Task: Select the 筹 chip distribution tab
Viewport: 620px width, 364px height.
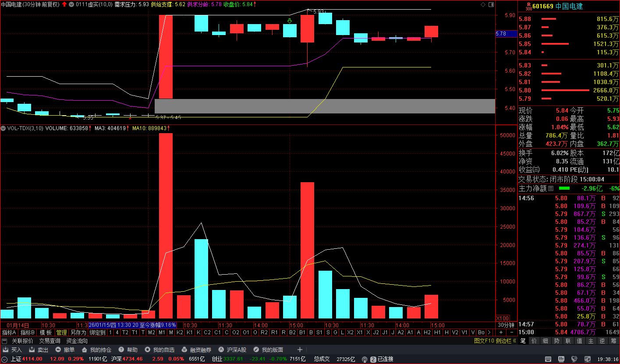Action: (613, 341)
